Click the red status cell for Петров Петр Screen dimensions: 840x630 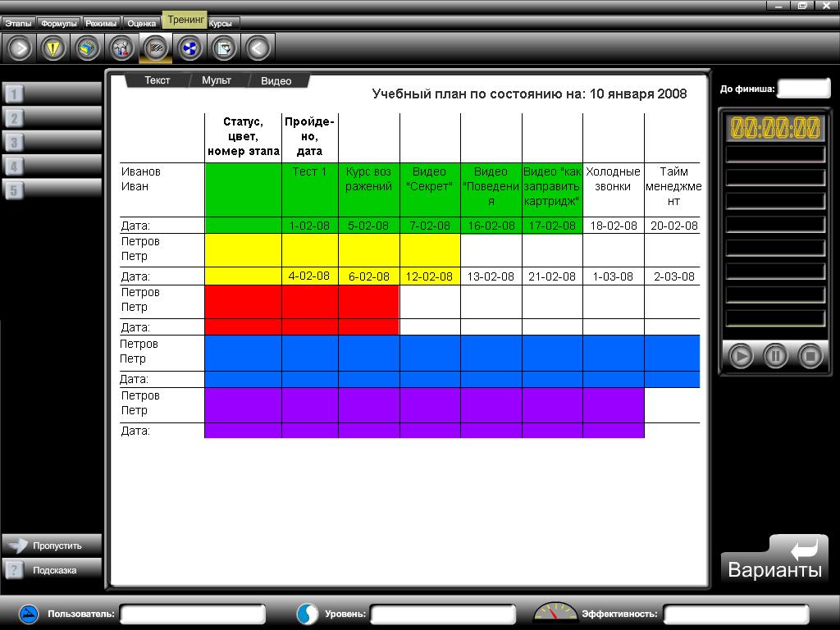(x=243, y=302)
